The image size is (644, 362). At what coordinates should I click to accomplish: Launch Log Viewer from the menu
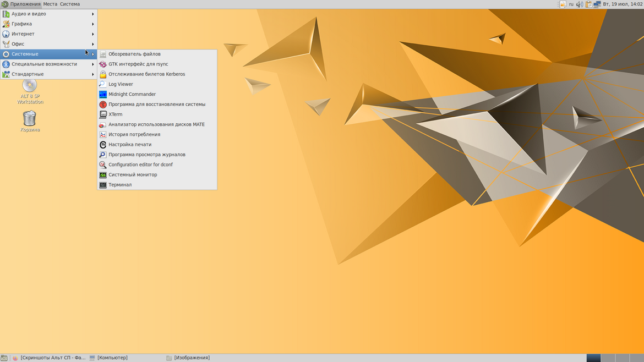click(157, 84)
